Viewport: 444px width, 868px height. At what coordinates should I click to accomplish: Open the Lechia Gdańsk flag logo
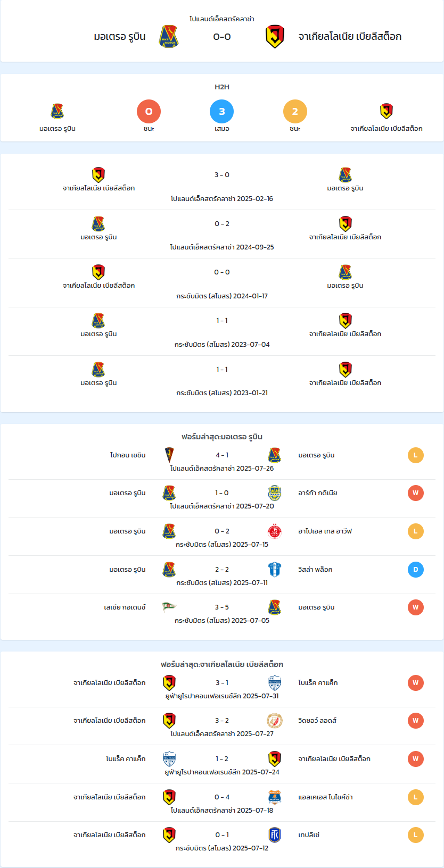[169, 607]
